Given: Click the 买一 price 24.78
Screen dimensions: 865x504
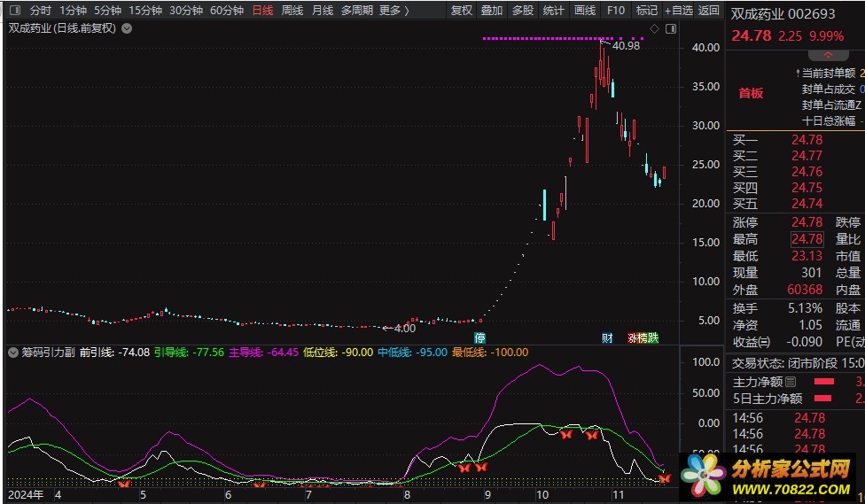Looking at the screenshot, I should (x=807, y=140).
